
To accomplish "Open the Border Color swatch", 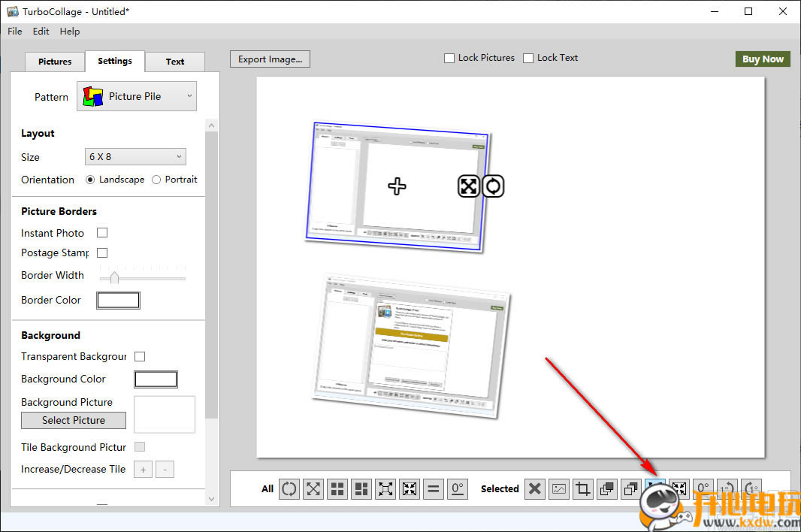I will 118,300.
